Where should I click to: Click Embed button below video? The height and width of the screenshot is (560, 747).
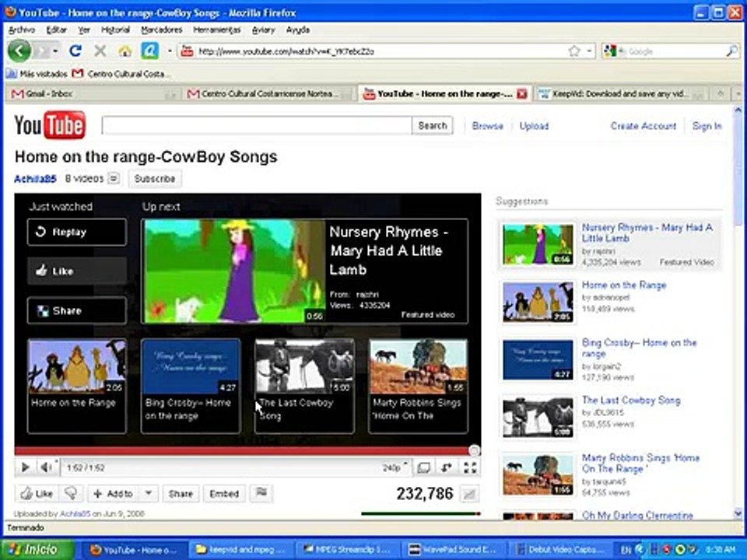[x=224, y=493]
